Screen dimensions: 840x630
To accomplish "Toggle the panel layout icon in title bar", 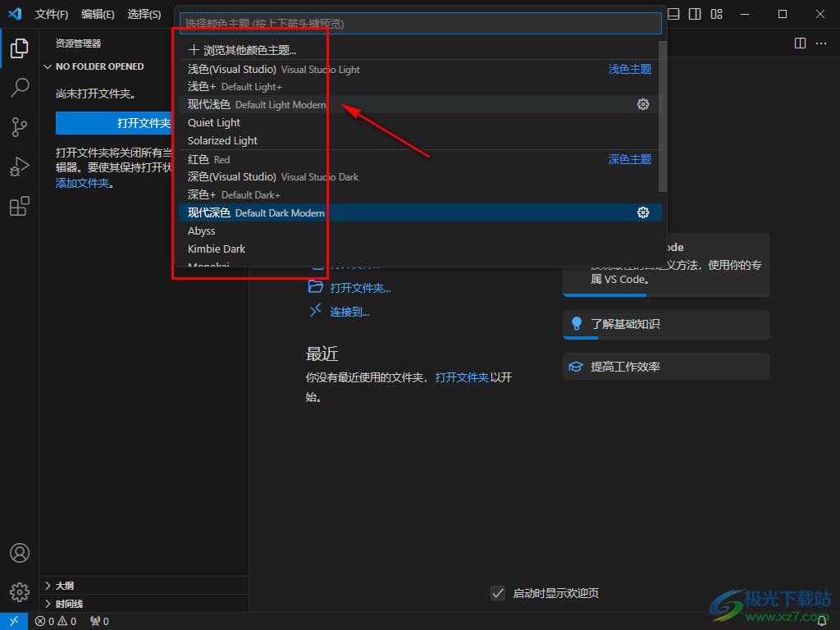I will coord(673,14).
